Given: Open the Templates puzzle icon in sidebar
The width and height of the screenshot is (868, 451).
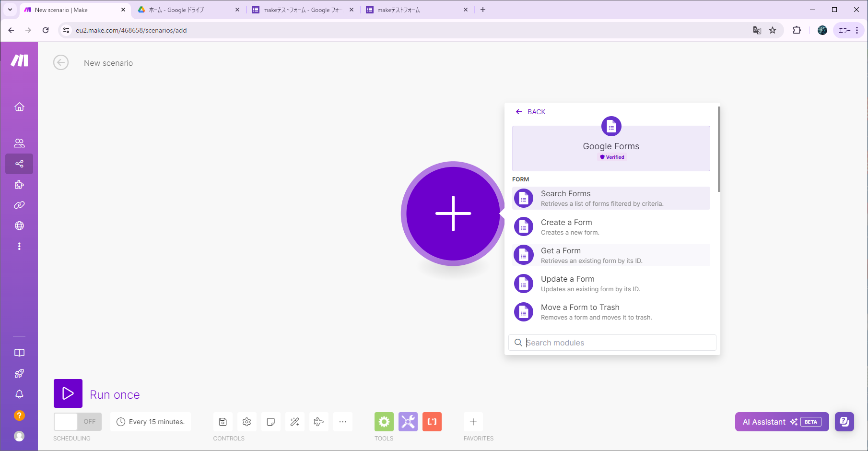Looking at the screenshot, I should 19,184.
